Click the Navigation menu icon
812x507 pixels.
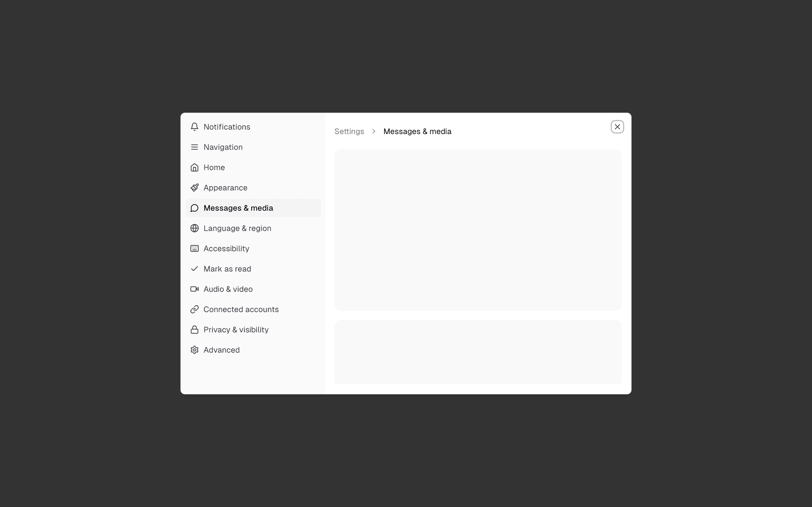point(194,147)
